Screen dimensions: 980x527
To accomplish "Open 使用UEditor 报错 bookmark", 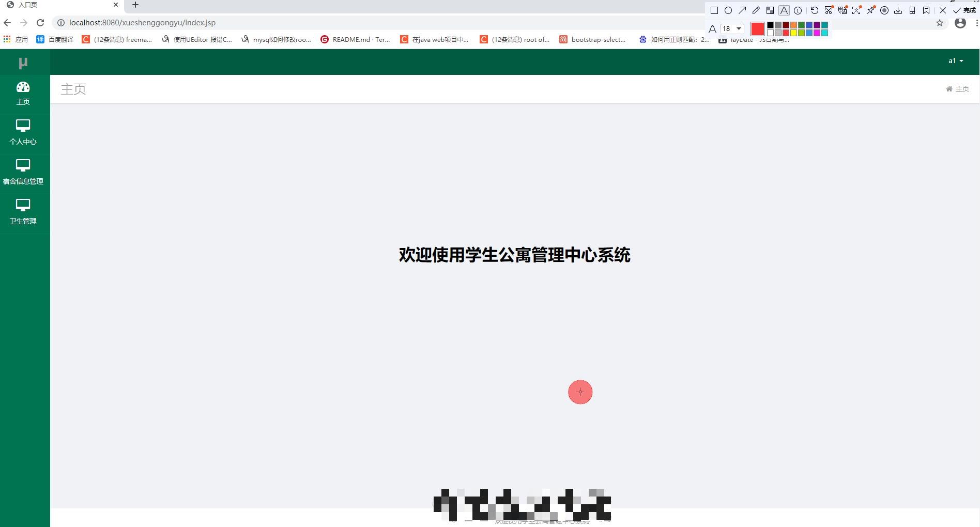I will pos(197,39).
